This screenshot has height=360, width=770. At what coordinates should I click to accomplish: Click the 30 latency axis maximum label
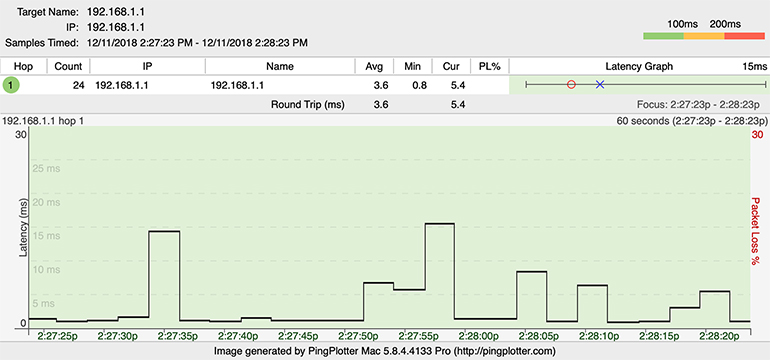tap(21, 135)
